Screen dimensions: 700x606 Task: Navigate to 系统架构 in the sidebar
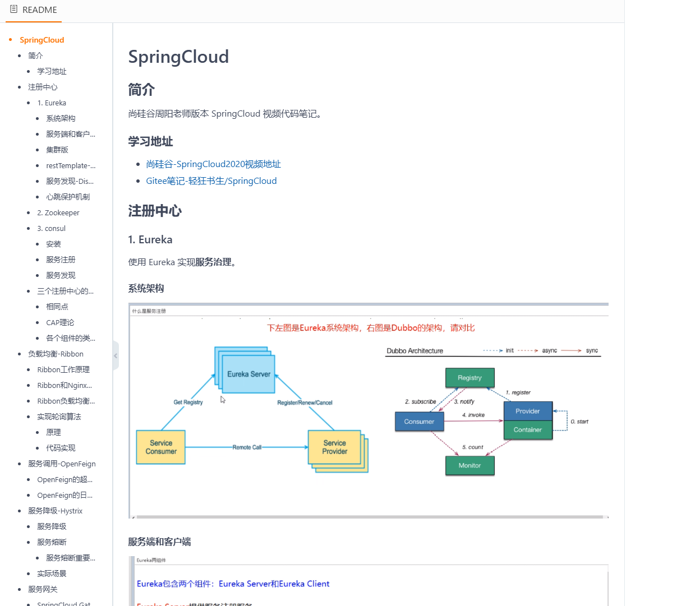(x=61, y=118)
